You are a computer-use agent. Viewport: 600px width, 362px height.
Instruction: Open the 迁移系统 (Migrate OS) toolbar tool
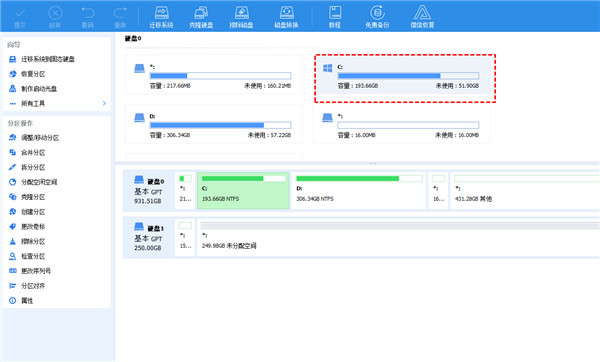coord(161,17)
